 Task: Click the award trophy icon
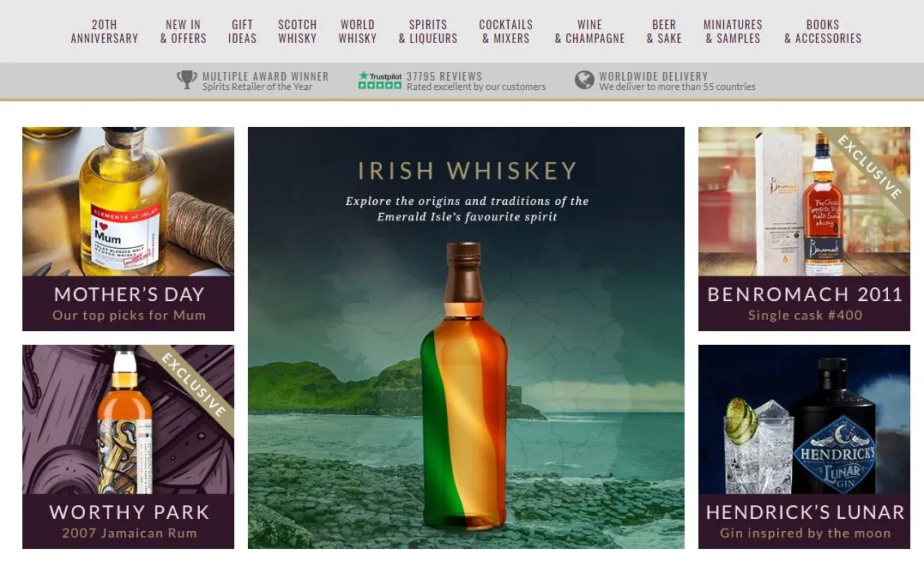coord(187,80)
